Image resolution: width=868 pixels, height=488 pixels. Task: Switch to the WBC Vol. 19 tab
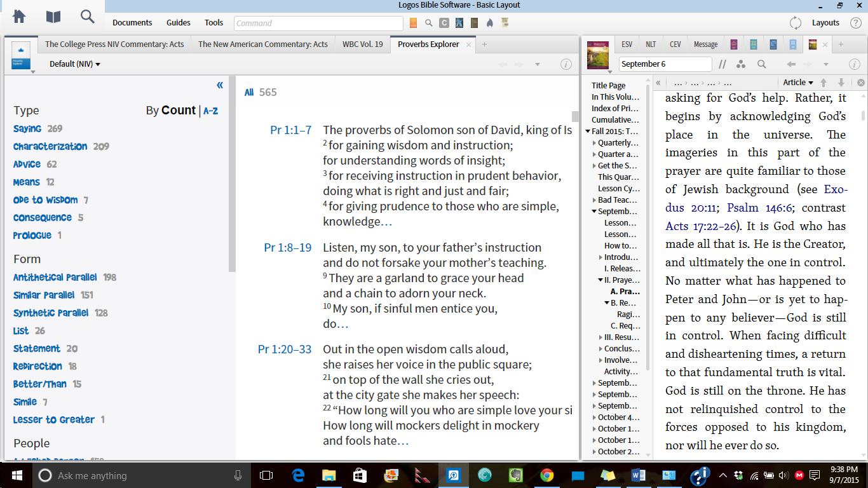[x=363, y=44]
